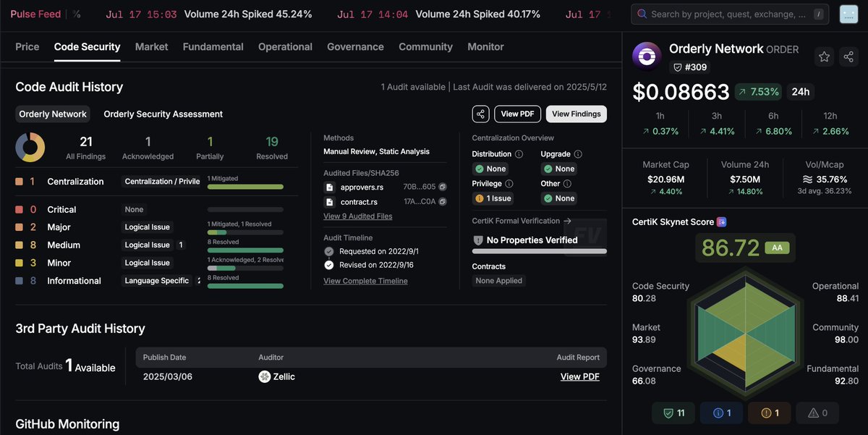Open the Operational tab

click(285, 46)
